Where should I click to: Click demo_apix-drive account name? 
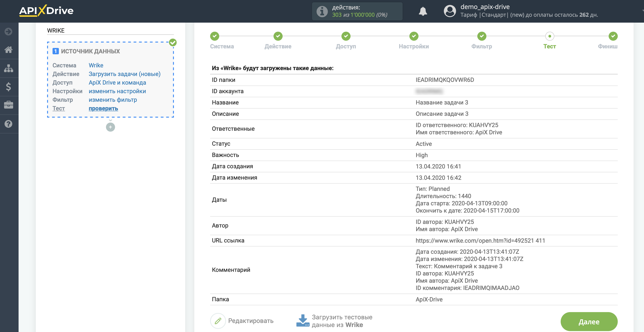click(485, 7)
